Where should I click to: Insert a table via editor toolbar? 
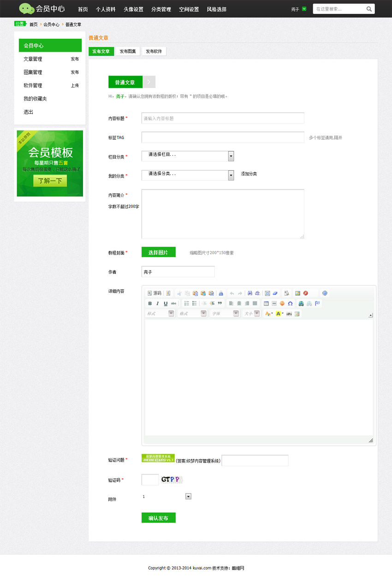tap(266, 303)
